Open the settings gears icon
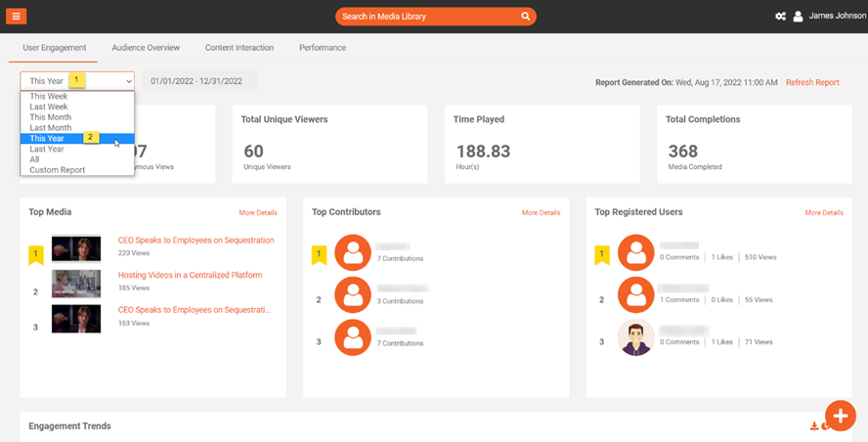868x442 pixels. 780,17
